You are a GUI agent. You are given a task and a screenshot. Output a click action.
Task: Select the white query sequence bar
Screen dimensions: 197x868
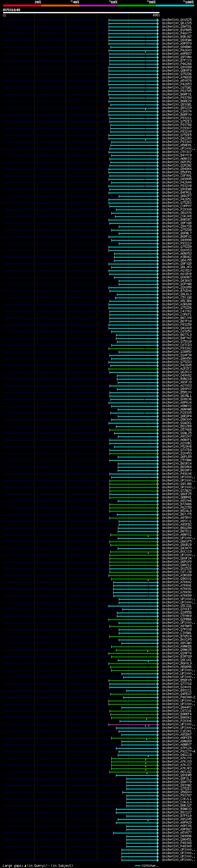click(x=81, y=12)
